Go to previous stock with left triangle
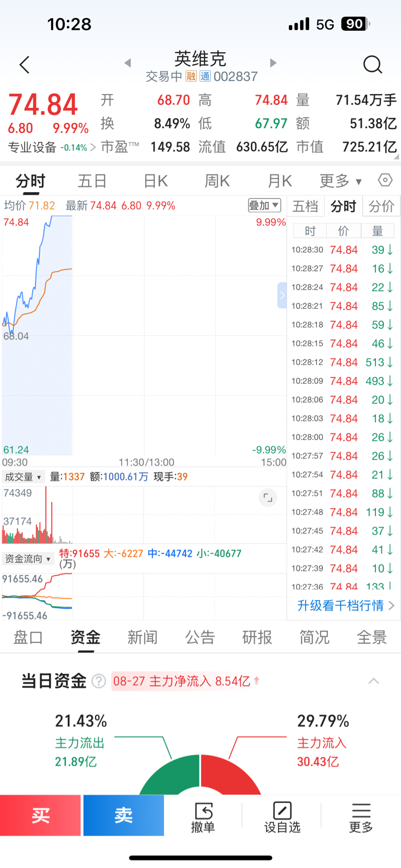This screenshot has width=401, height=868. (x=127, y=63)
